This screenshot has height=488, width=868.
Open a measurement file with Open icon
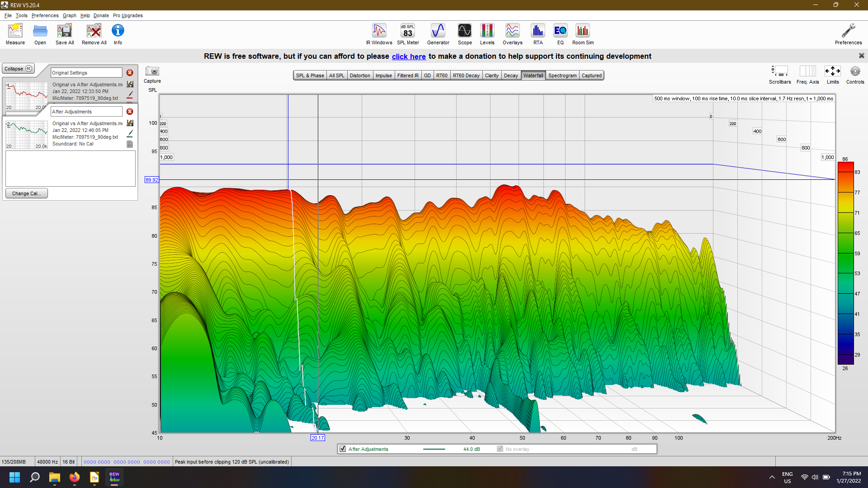tap(40, 34)
